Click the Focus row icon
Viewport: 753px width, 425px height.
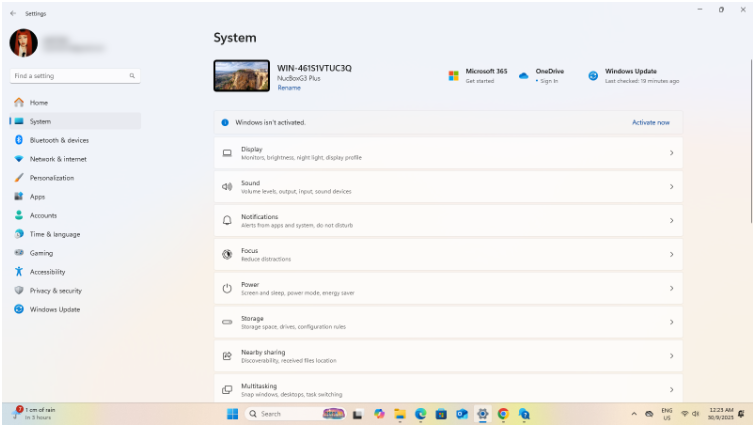pos(227,255)
